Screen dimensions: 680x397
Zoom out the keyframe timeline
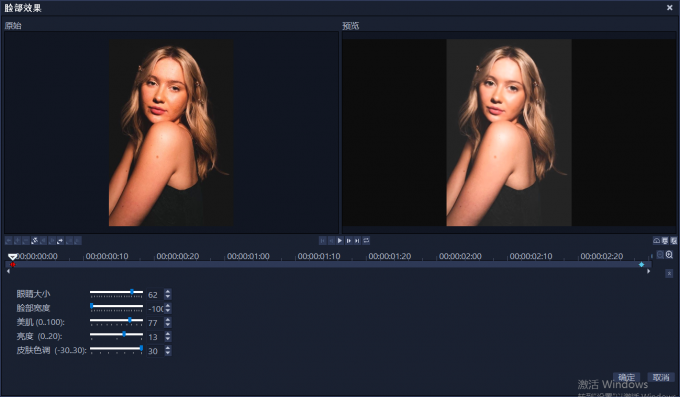coord(660,255)
